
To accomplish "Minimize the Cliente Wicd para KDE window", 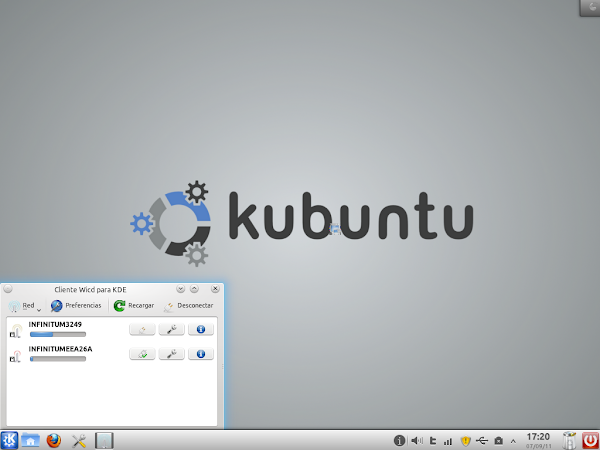I will pos(181,289).
